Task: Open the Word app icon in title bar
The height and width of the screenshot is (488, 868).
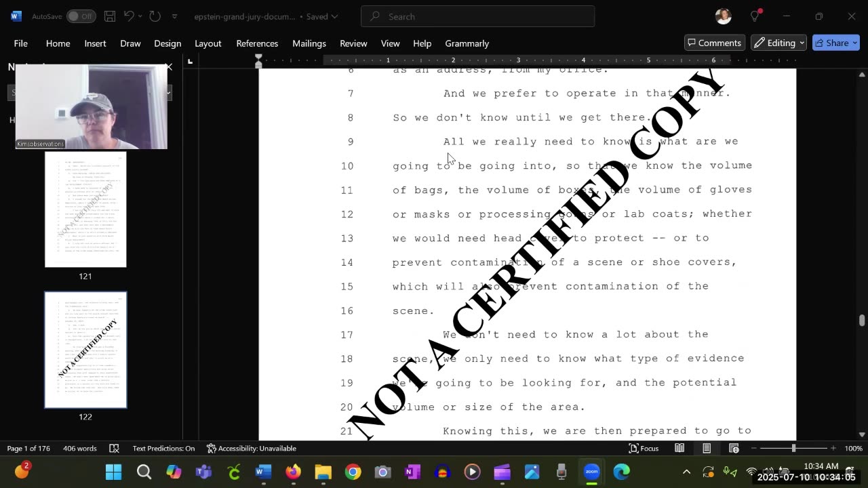Action: 16,16
